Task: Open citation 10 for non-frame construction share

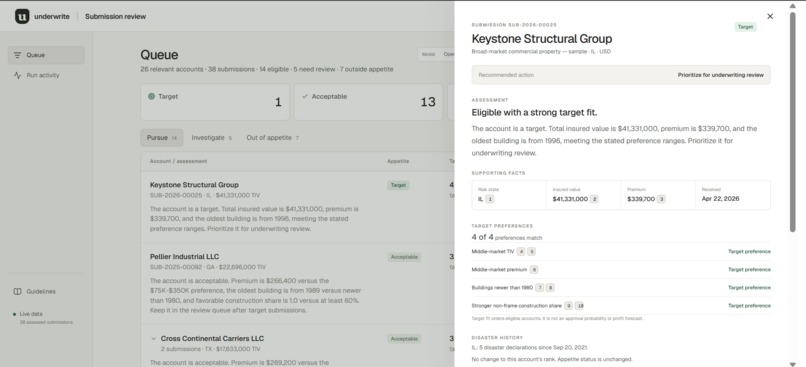Action: [579, 306]
